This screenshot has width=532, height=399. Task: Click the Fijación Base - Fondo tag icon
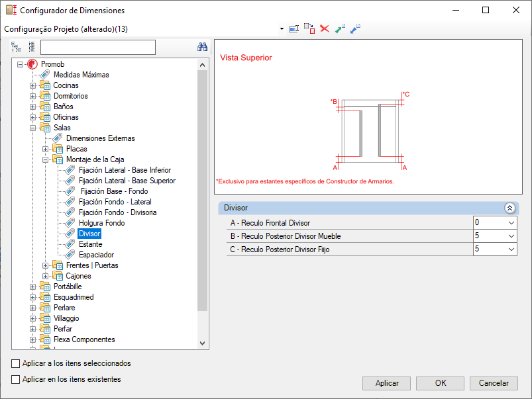pos(70,191)
